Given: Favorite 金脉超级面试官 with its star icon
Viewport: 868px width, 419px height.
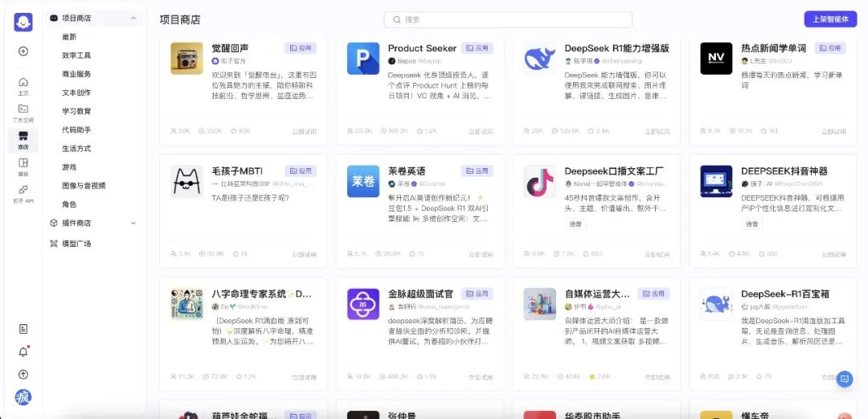Looking at the screenshot, I should [x=419, y=376].
